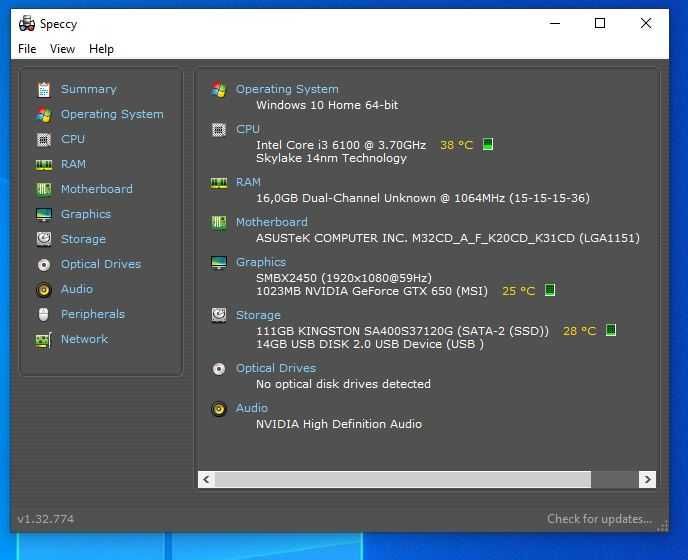The height and width of the screenshot is (560, 688).
Task: Click the Graphics heading link in summary
Action: pos(261,262)
